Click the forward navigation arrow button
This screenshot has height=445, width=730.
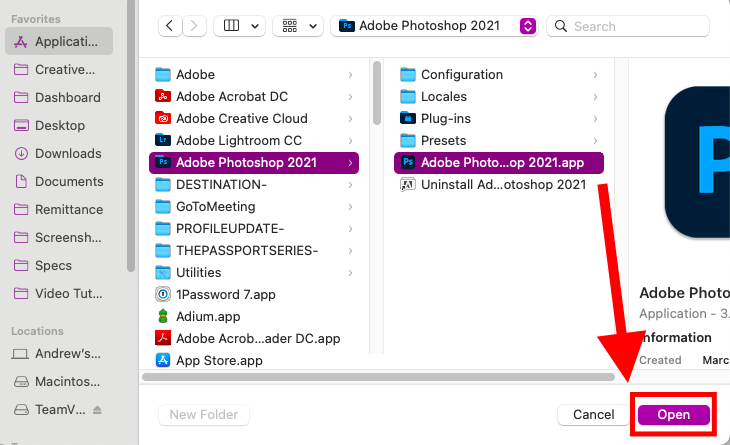(194, 26)
